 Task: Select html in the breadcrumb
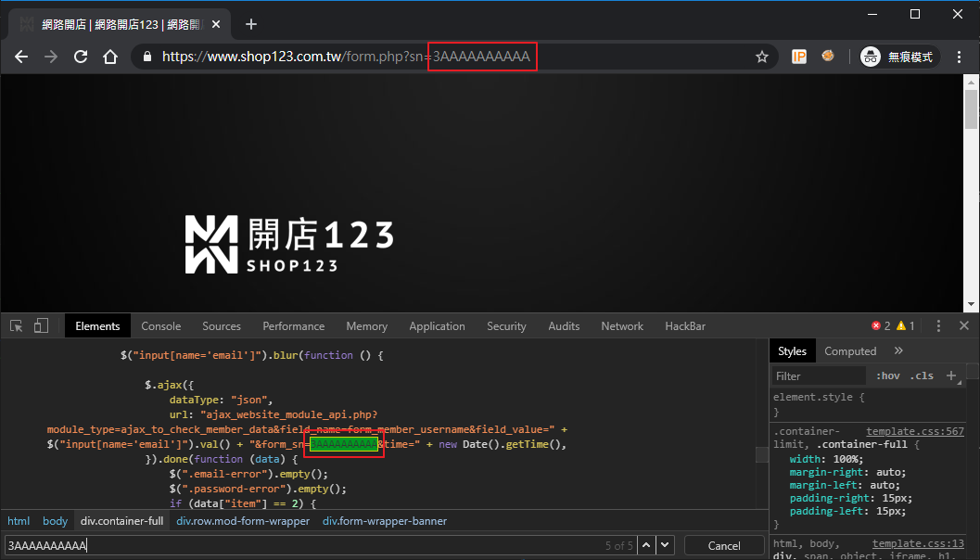pos(19,521)
